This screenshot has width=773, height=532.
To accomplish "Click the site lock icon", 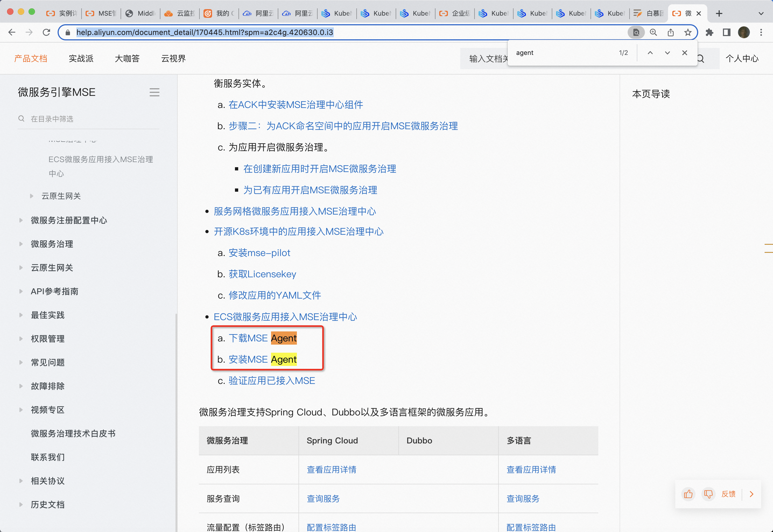I will (68, 32).
